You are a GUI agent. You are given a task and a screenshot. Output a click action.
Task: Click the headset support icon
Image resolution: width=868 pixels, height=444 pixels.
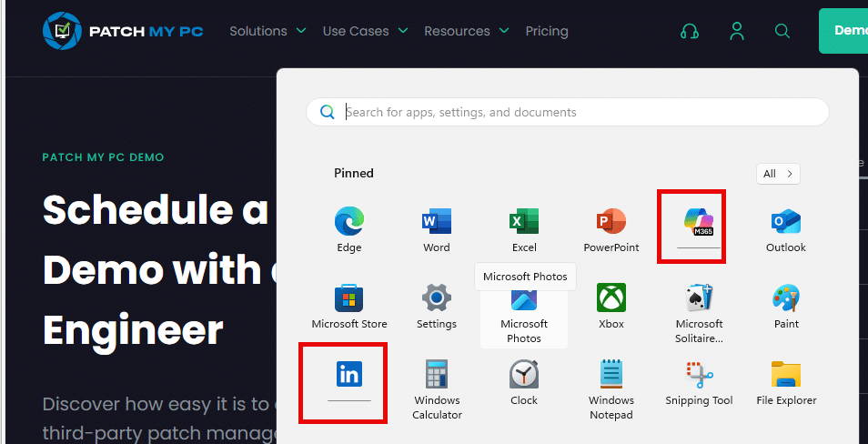[689, 31]
